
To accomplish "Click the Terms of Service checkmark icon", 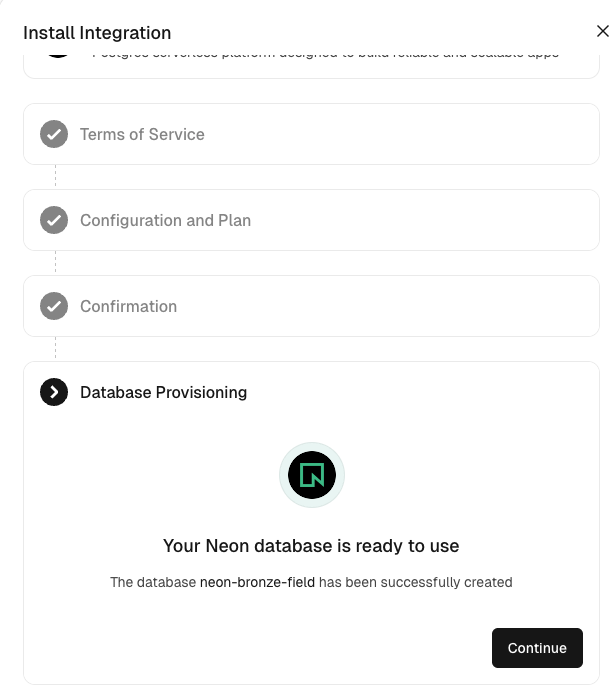I will coord(54,134).
